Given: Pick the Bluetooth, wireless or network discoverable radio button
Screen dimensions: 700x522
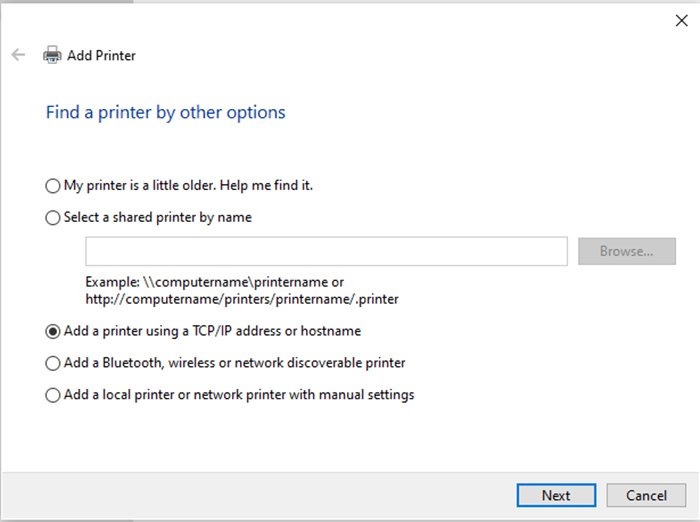Looking at the screenshot, I should 53,363.
